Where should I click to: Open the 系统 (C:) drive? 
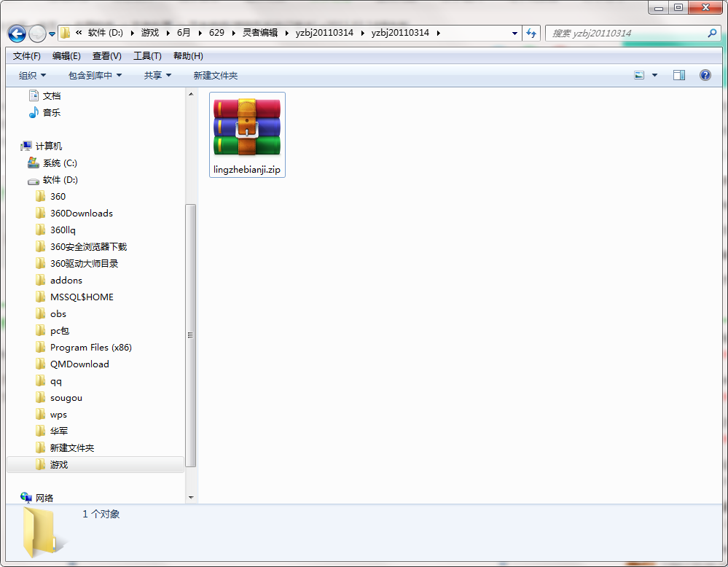point(52,163)
